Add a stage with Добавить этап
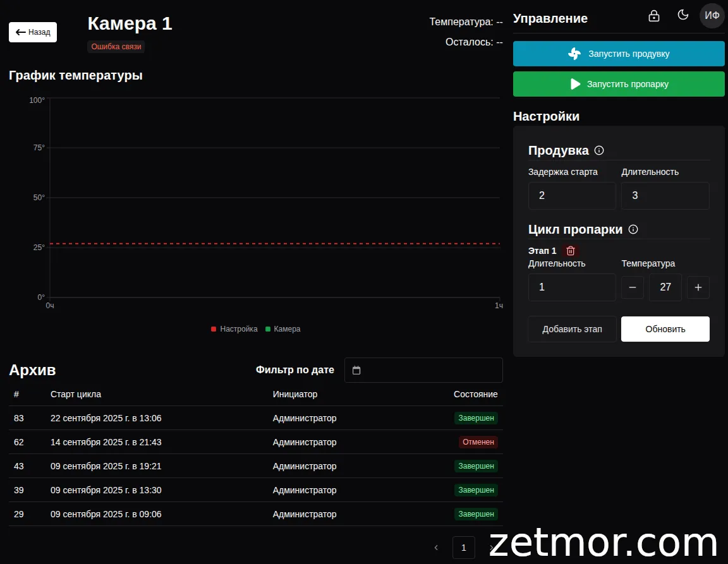728x564 pixels. click(572, 329)
